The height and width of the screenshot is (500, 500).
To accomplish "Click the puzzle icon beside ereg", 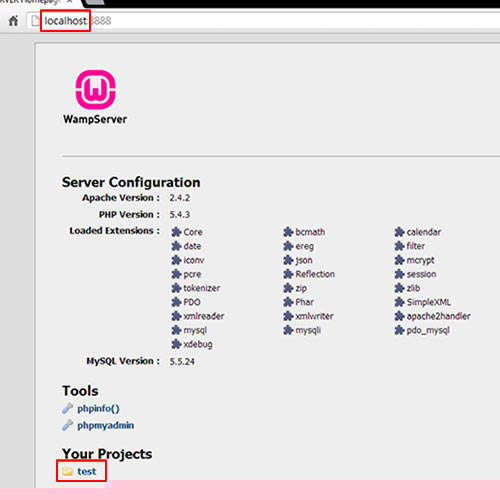I will coord(288,246).
